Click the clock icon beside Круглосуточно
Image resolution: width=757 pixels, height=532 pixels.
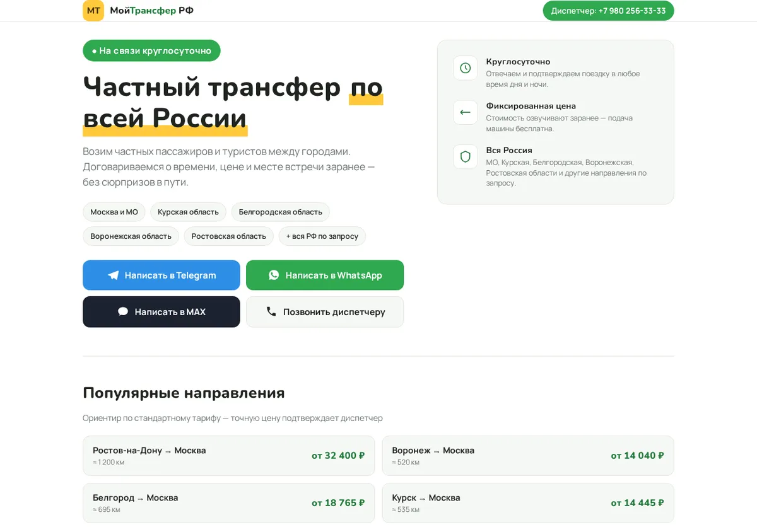(x=466, y=68)
